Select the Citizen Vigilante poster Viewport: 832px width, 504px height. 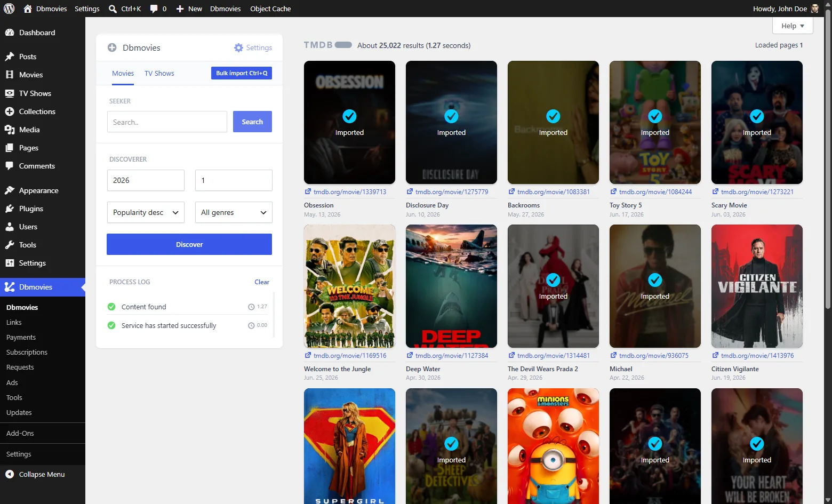point(757,286)
